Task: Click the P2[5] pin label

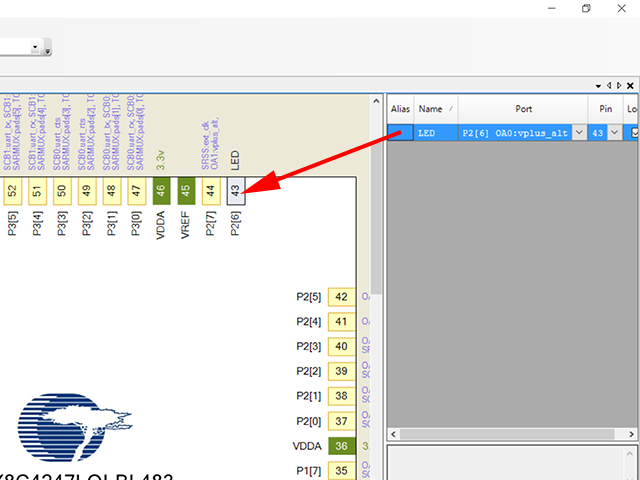Action: click(x=309, y=297)
